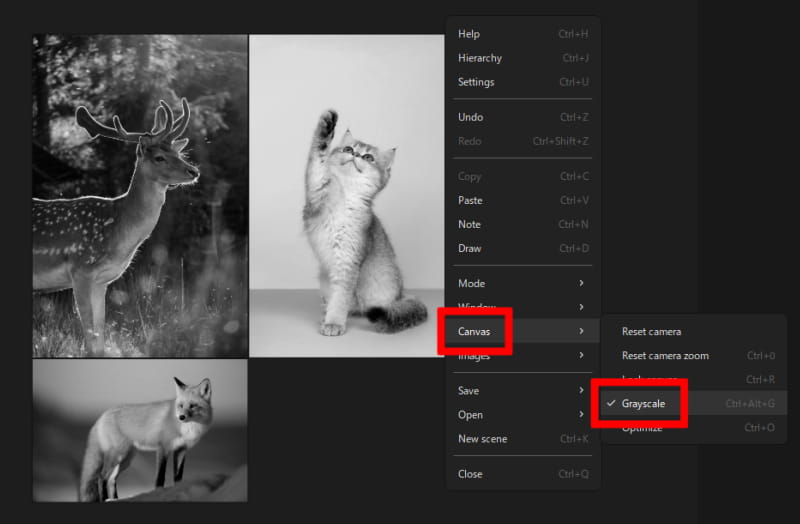Choose Close at the menu bottom
800x524 pixels.
(x=470, y=474)
